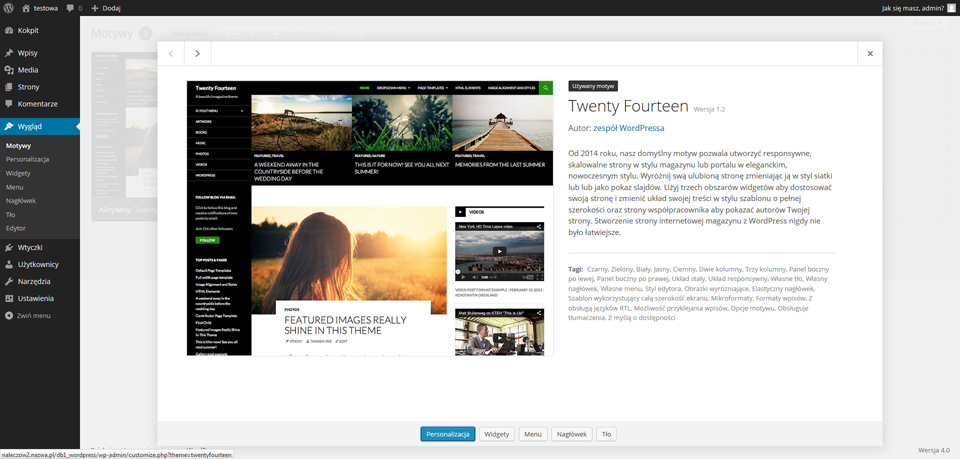Viewport: 960px width, 459px height.
Task: Click the Widgety button in footer
Action: pos(497,434)
